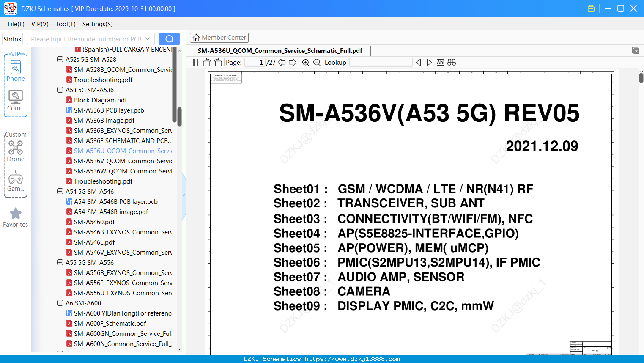Go to the next page arrow

point(293,63)
